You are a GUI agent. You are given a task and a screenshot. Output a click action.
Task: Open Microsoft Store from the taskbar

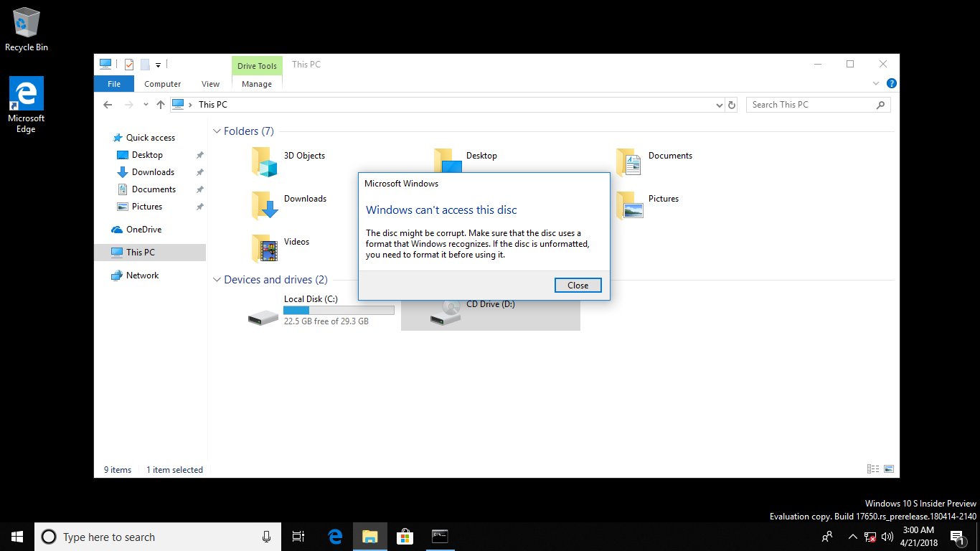point(405,537)
